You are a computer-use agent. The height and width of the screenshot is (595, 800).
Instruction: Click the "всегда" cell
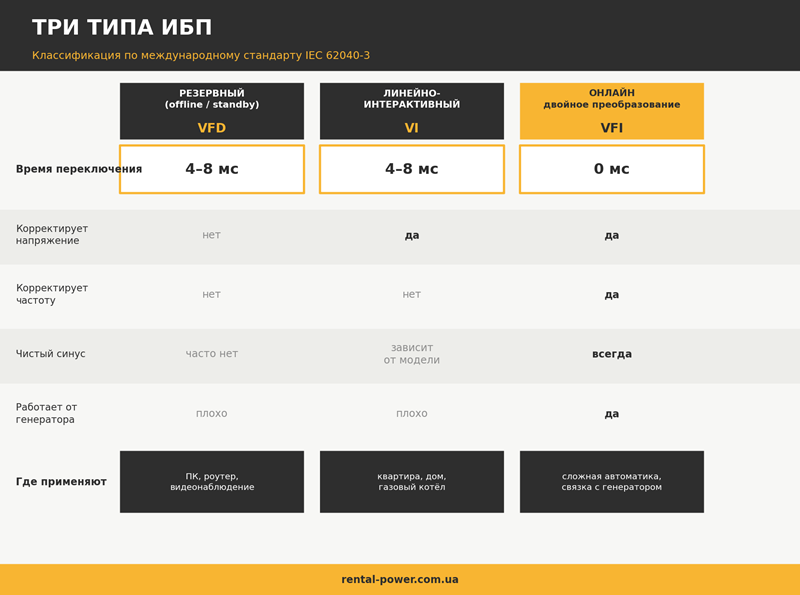point(612,354)
